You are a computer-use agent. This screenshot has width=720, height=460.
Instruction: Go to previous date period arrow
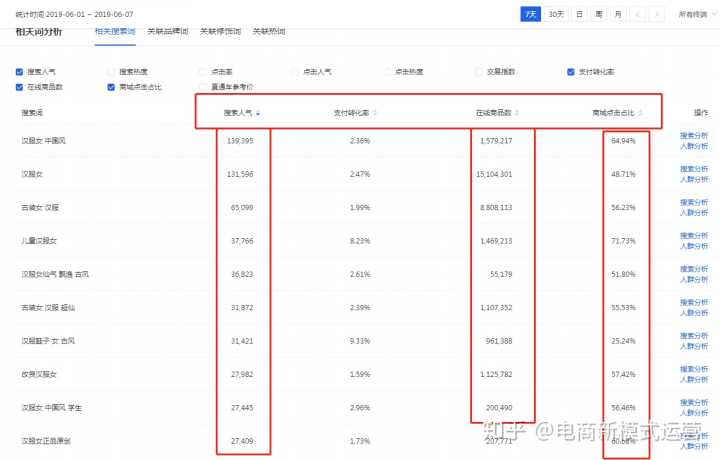(x=637, y=15)
